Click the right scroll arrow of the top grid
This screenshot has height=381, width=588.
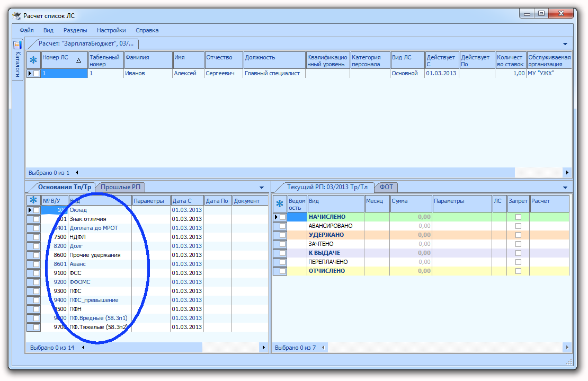(x=567, y=173)
